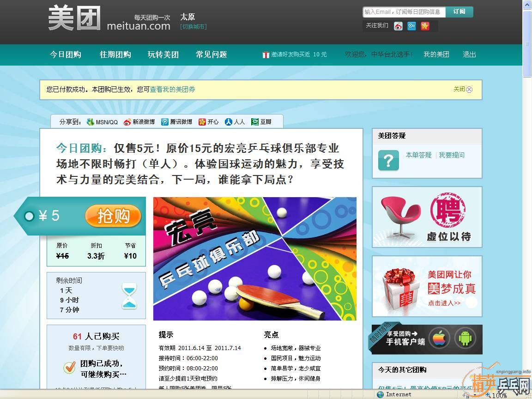Open the Kaixin follow icon in header
The height and width of the screenshot is (399, 532).
425,26
